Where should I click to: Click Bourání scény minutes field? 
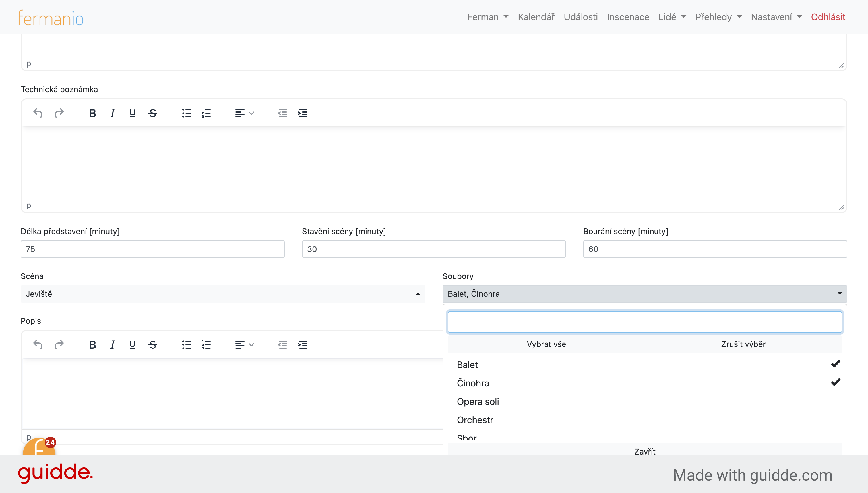pyautogui.click(x=715, y=249)
